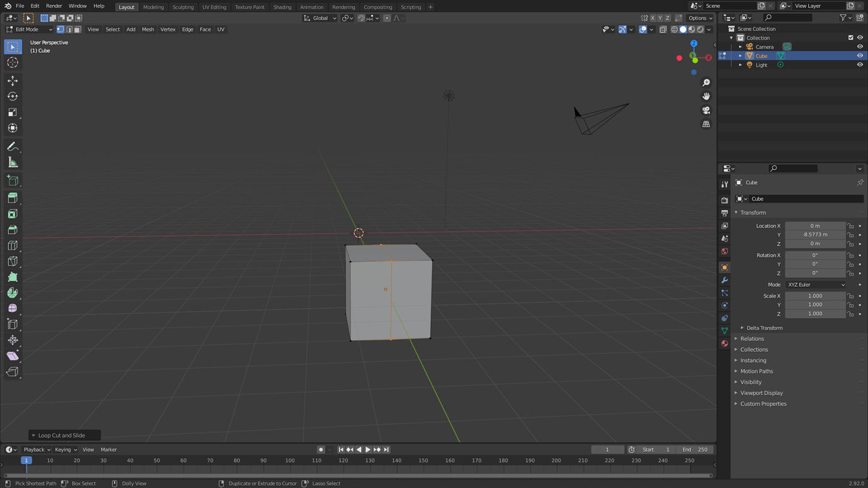Open the Global transform orientation dropdown
Viewport: 868px width, 488px height.
(320, 18)
